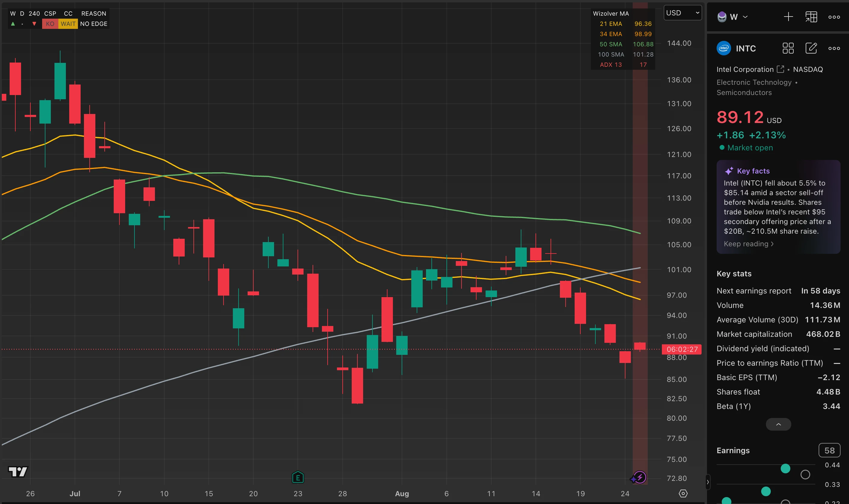Click the lightning flash event icon

[x=640, y=477]
